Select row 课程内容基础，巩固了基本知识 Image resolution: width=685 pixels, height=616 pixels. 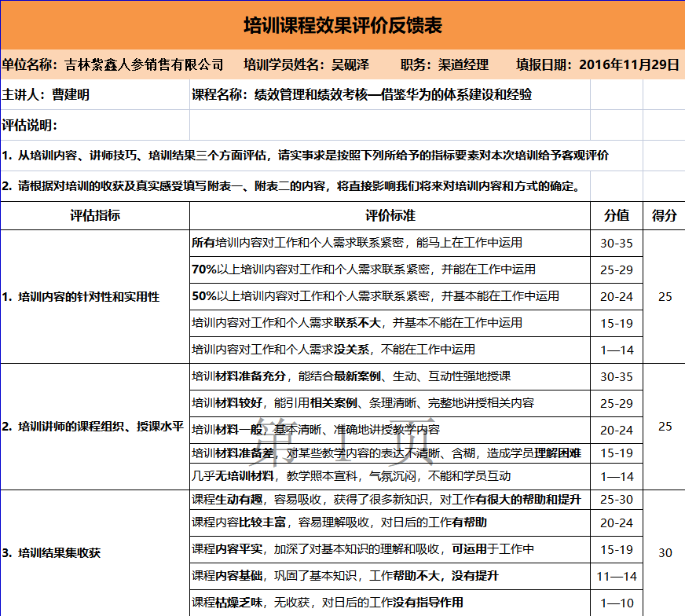click(x=390, y=576)
